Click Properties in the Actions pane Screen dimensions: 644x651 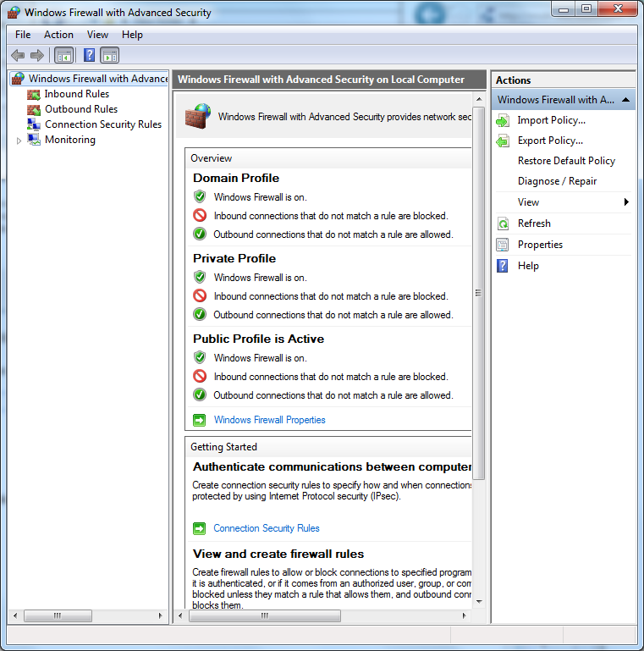540,245
